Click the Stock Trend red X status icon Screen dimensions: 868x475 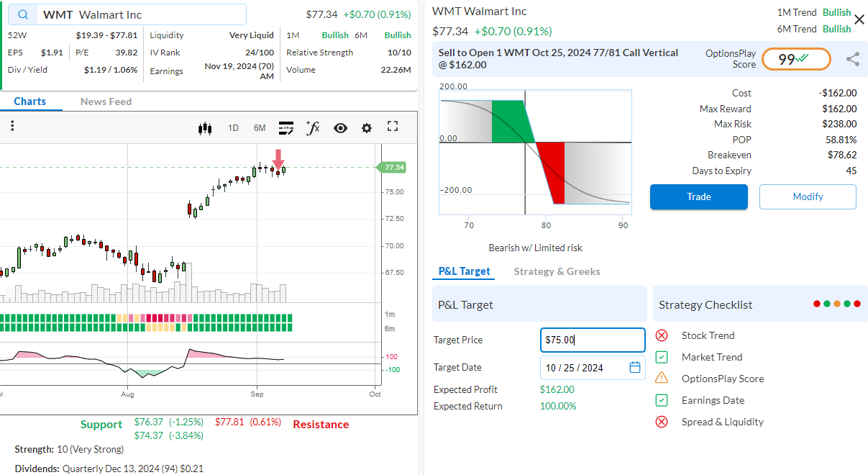pyautogui.click(x=662, y=335)
